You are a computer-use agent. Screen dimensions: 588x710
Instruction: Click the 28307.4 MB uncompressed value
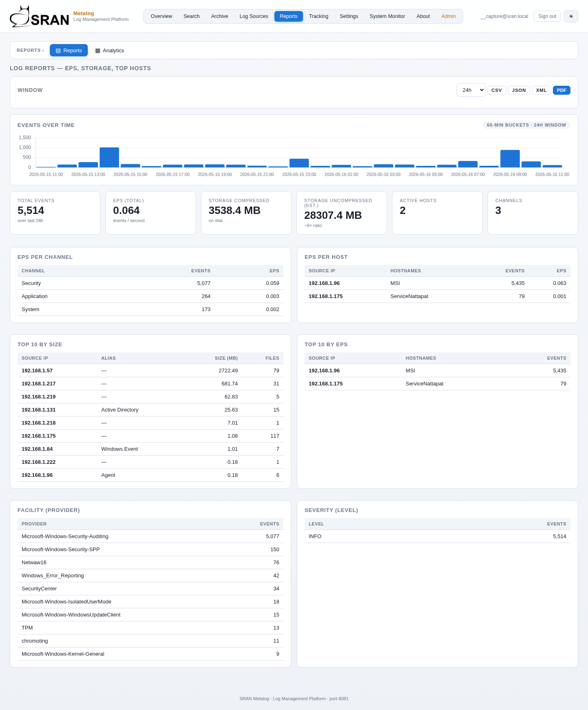[333, 215]
